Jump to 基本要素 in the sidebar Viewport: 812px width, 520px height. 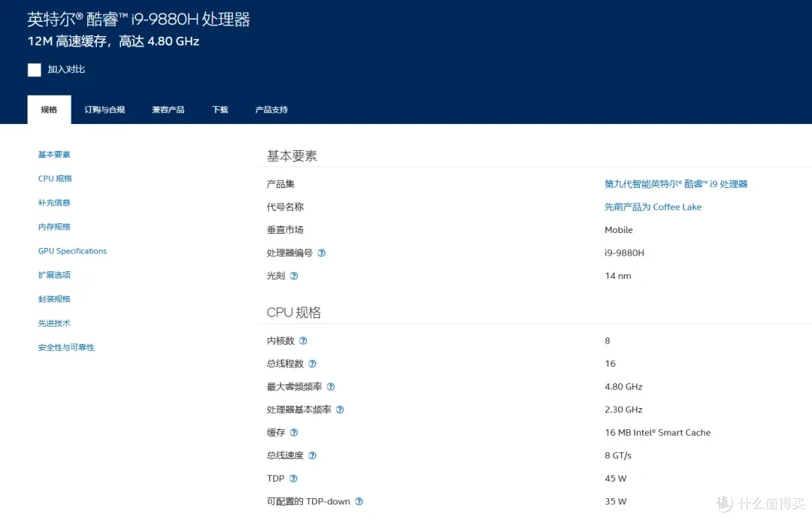pos(54,154)
